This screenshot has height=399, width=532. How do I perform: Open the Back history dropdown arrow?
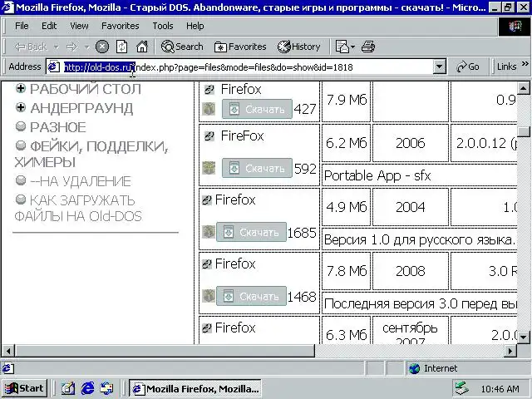point(57,47)
